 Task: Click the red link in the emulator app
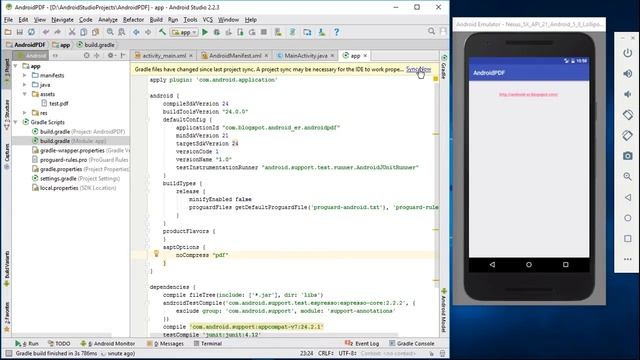click(x=528, y=95)
